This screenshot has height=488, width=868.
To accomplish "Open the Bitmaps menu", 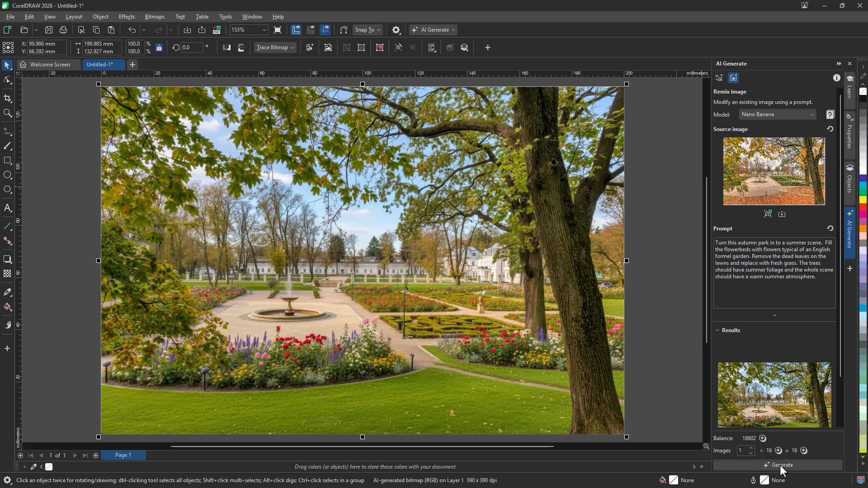I will [154, 17].
